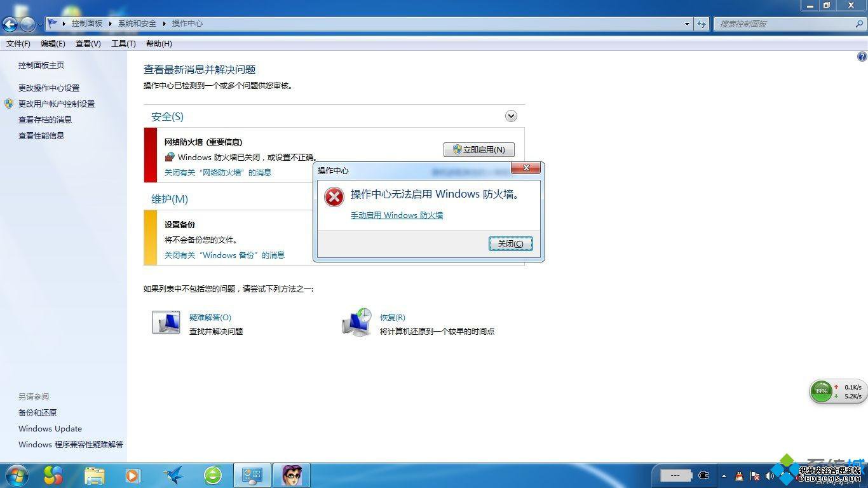Open the 查看(V) menu
Viewport: 868px width, 488px height.
click(x=88, y=44)
